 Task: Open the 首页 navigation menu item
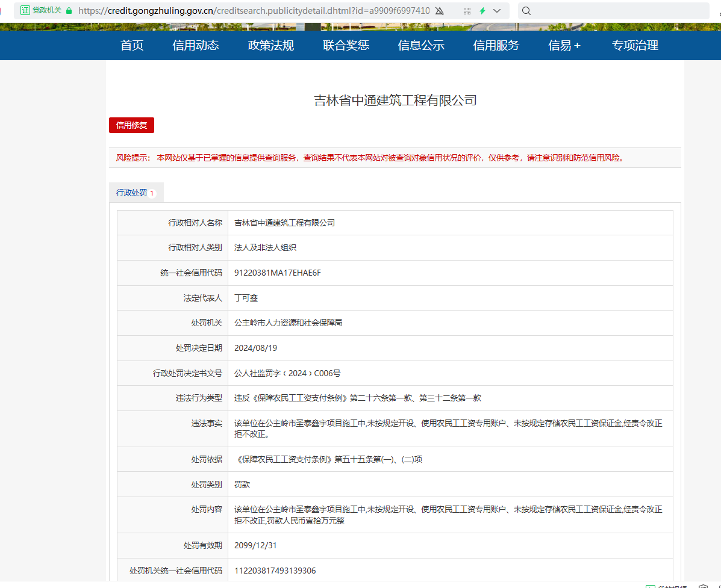pos(132,46)
